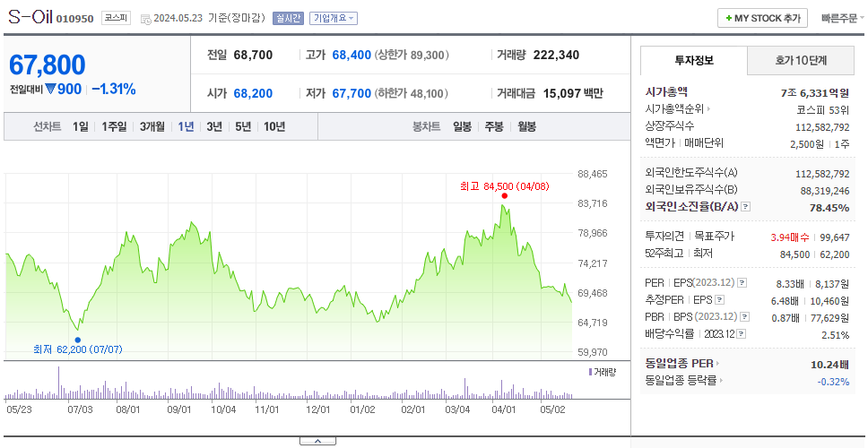Select the 3년 line chart period
This screenshot has width=868, height=448.
(x=214, y=126)
